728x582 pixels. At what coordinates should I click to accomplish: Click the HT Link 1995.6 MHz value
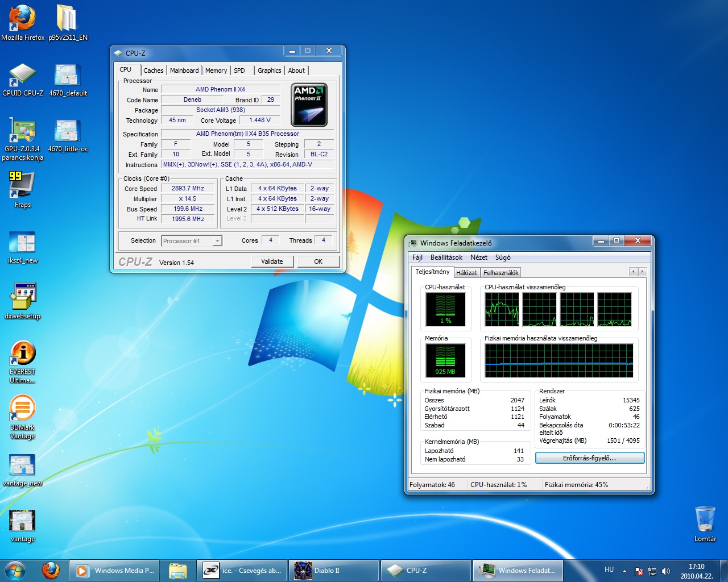pos(188,219)
